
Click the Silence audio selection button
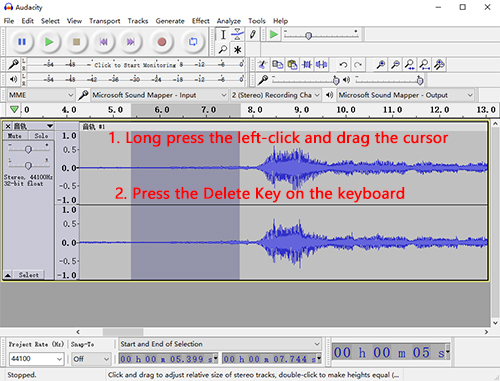tap(321, 64)
